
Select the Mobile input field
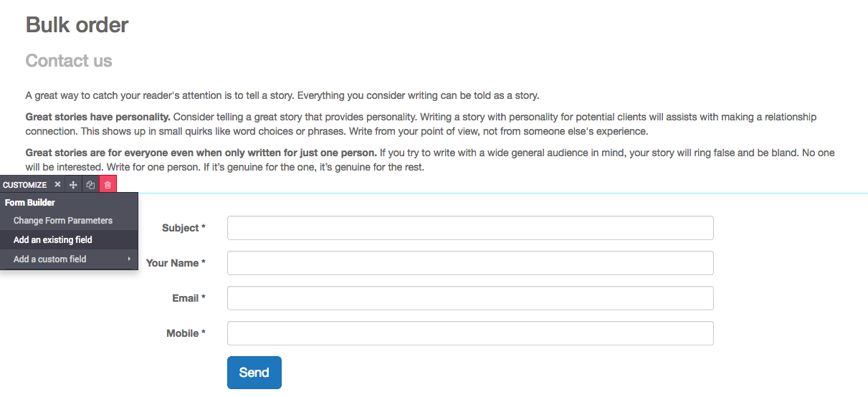470,333
